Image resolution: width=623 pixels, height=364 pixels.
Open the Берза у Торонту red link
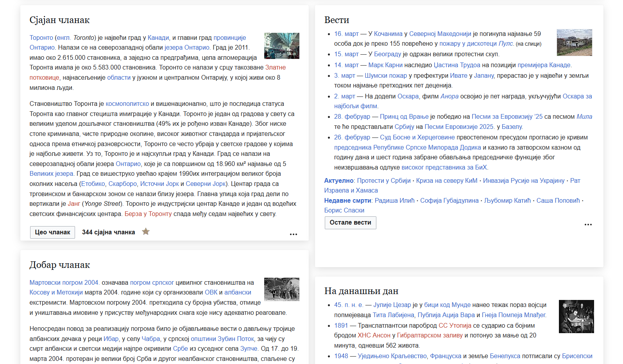click(148, 214)
